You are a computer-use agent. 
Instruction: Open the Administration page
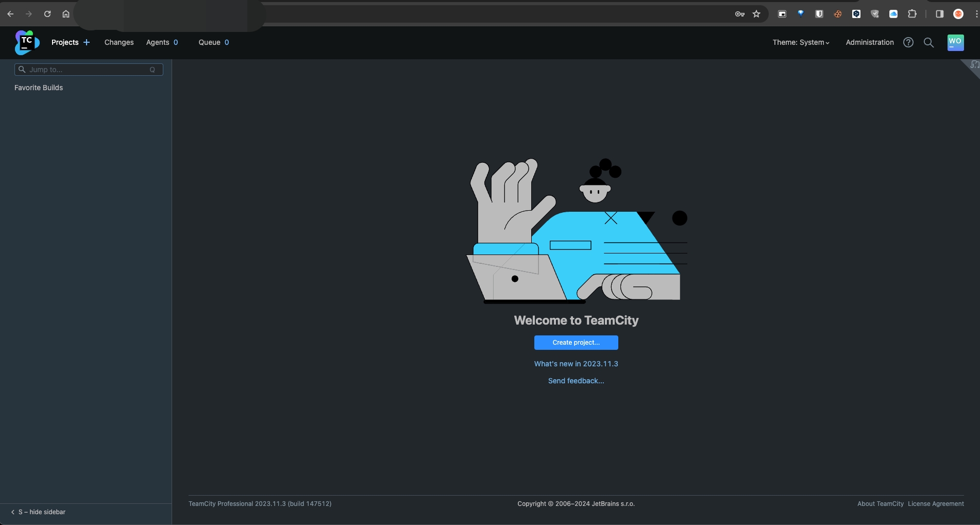[x=870, y=42]
